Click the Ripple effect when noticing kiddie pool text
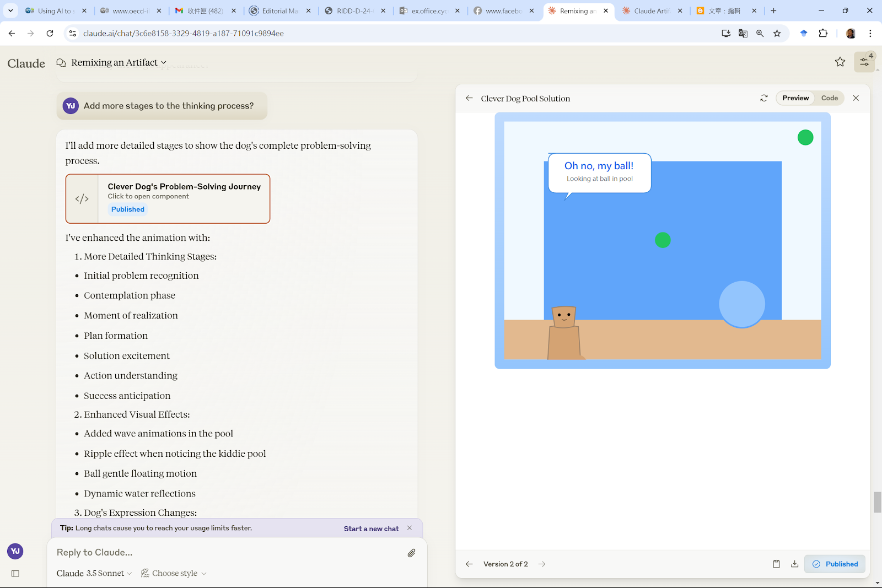 175,454
